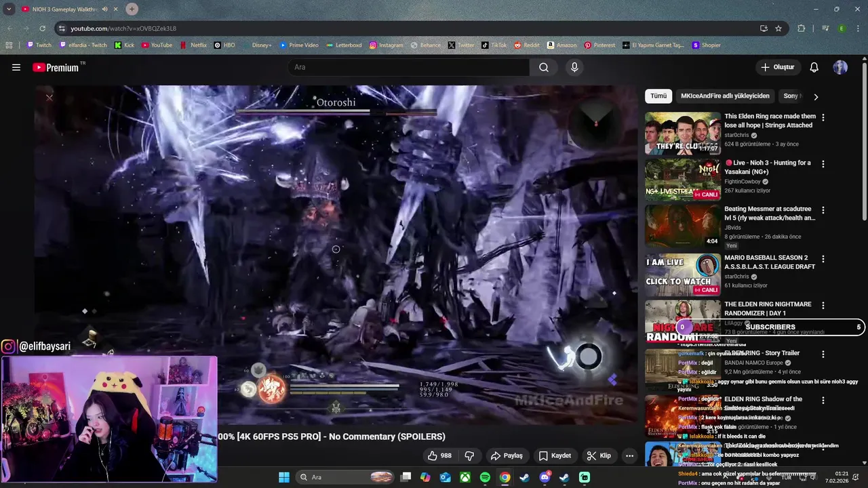Open Shopier bookmark
This screenshot has width=868, height=488.
[x=706, y=45]
